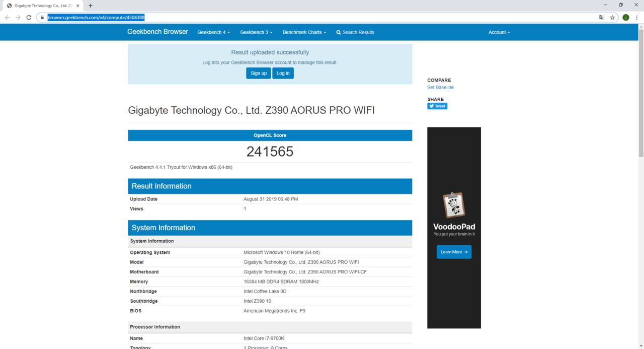The image size is (644, 349).
Task: Open Search Results in navbar
Action: [355, 32]
